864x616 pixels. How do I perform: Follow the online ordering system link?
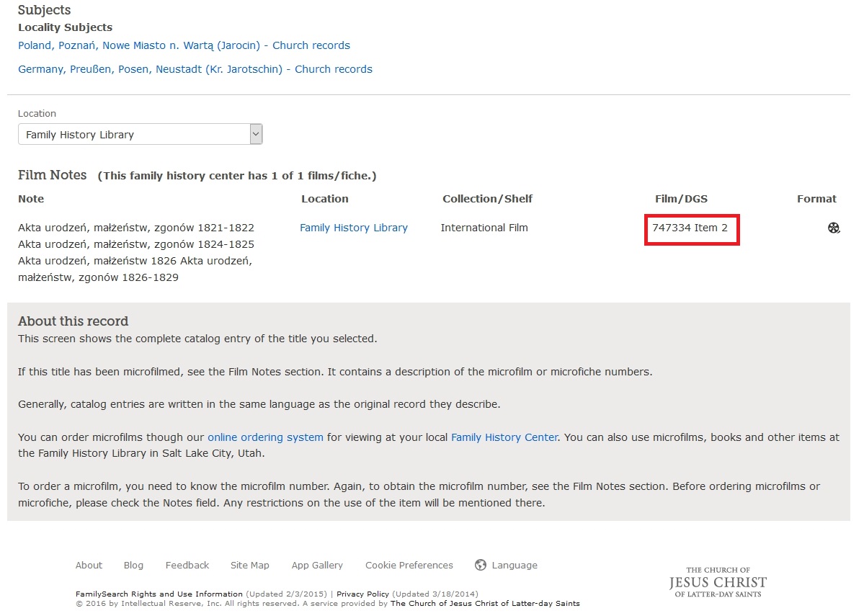pyautogui.click(x=265, y=437)
